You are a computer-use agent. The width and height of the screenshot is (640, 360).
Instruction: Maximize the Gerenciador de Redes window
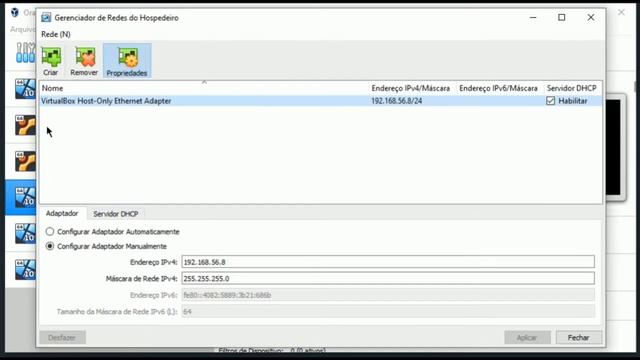point(562,18)
